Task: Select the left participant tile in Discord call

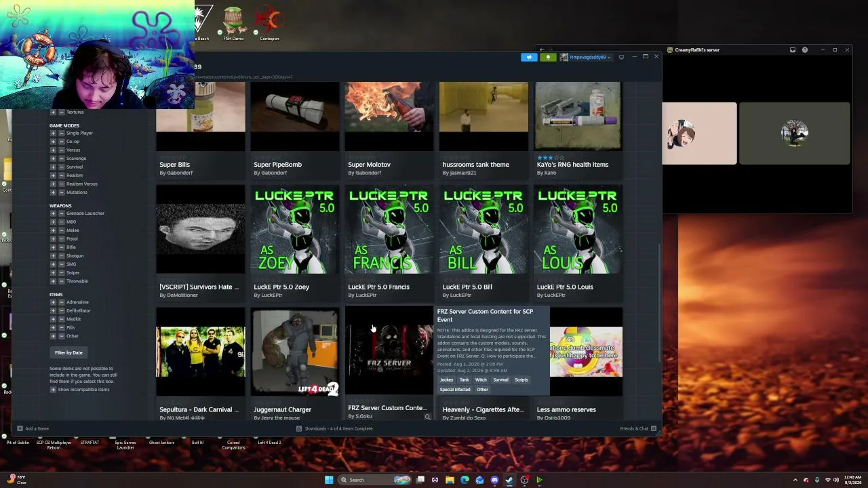Action: click(699, 134)
